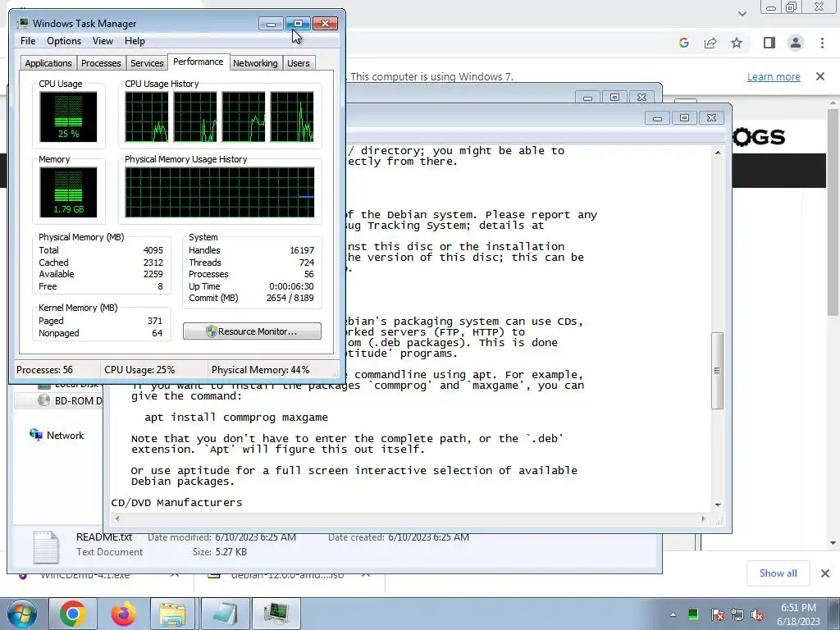Click Show all downloads button
Image resolution: width=840 pixels, height=630 pixels.
coord(778,573)
